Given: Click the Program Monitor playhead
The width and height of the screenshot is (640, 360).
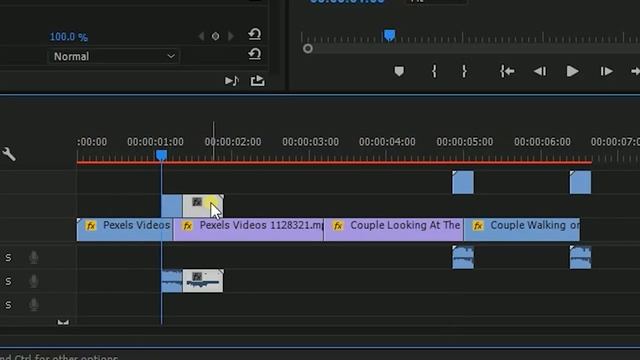Looking at the screenshot, I should tap(389, 35).
